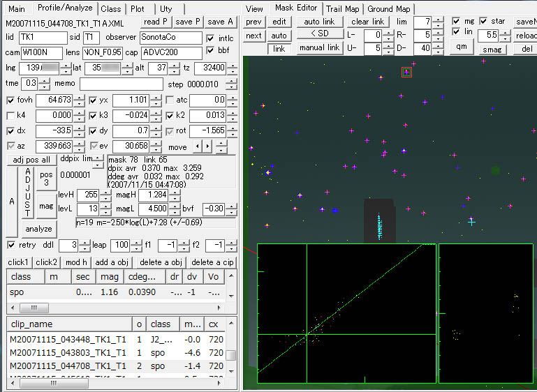537x392 pixels.
Task: Toggle the intlc checkbox
Action: [212, 37]
